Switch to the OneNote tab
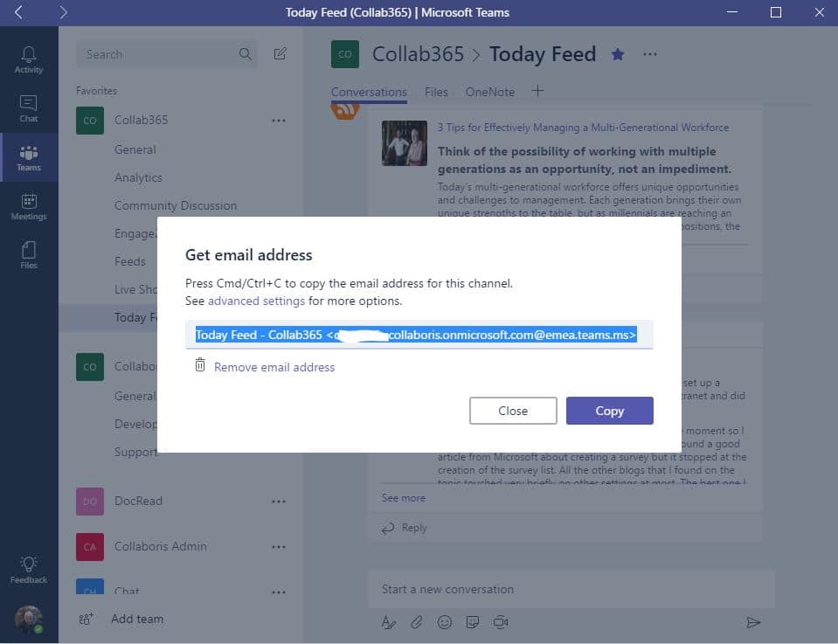This screenshot has height=644, width=838. (x=489, y=92)
